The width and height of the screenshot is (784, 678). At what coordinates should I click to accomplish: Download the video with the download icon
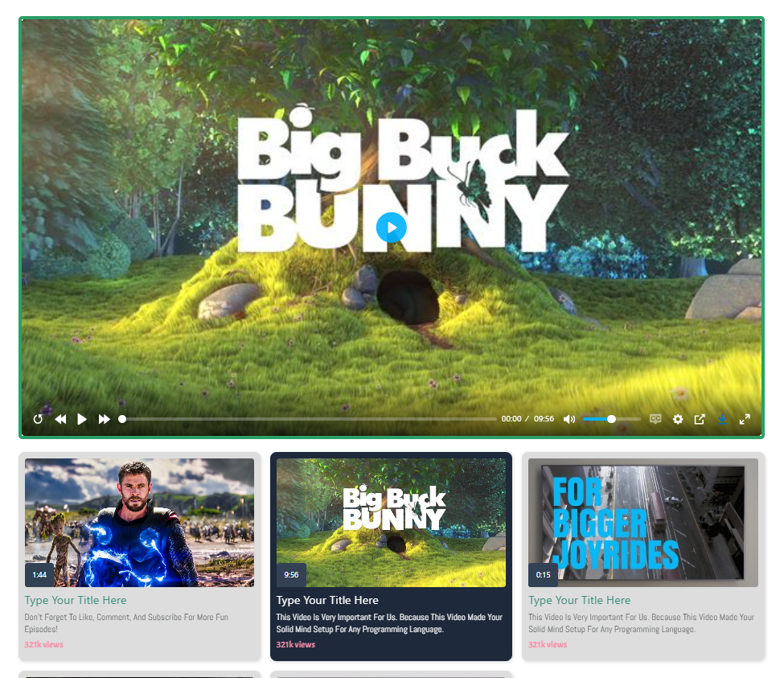pyautogui.click(x=722, y=419)
